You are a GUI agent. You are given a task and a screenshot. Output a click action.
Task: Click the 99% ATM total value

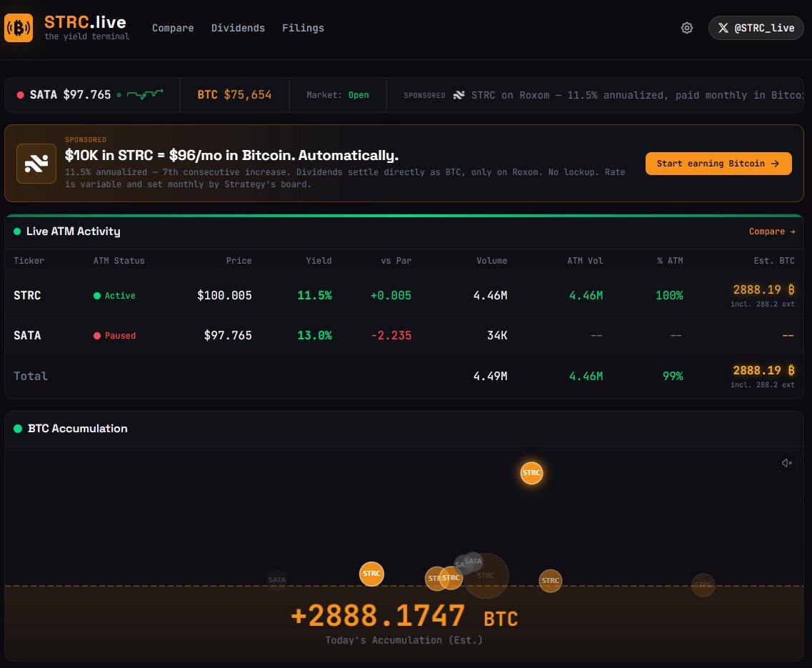[x=673, y=377]
